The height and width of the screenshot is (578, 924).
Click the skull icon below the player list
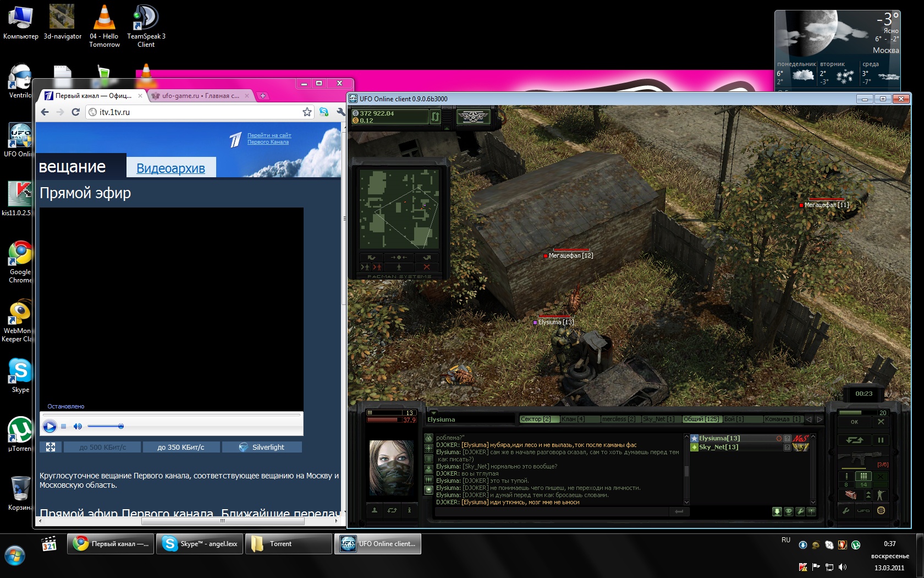pyautogui.click(x=789, y=511)
